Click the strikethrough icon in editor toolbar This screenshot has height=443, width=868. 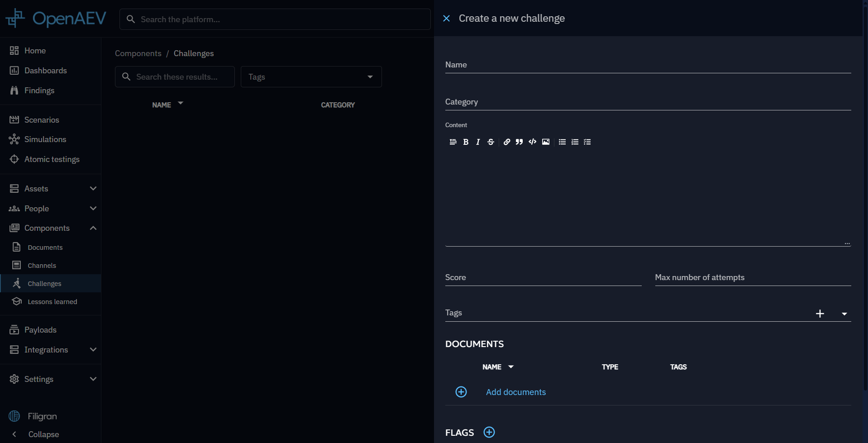tap(491, 142)
